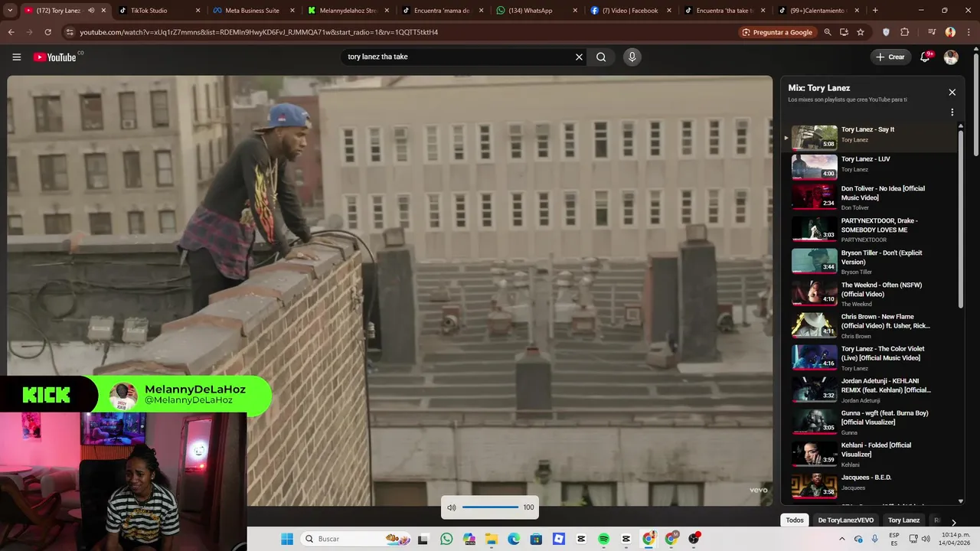
Task: Click the playlist panel scrollbar
Action: pyautogui.click(x=961, y=219)
